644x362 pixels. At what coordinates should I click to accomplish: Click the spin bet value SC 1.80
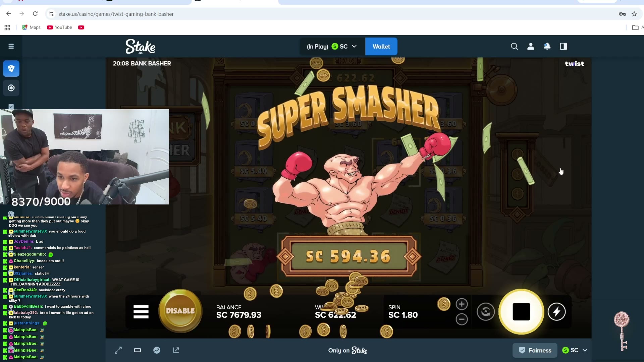403,315
